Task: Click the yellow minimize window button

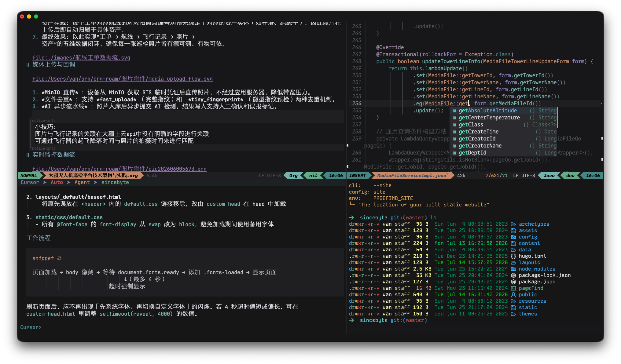Action: pyautogui.click(x=29, y=16)
